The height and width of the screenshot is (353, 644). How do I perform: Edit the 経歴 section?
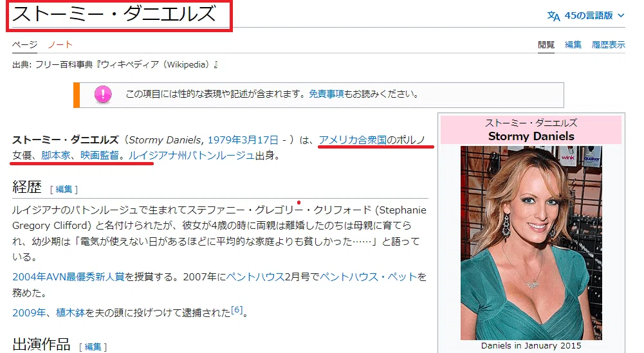64,189
